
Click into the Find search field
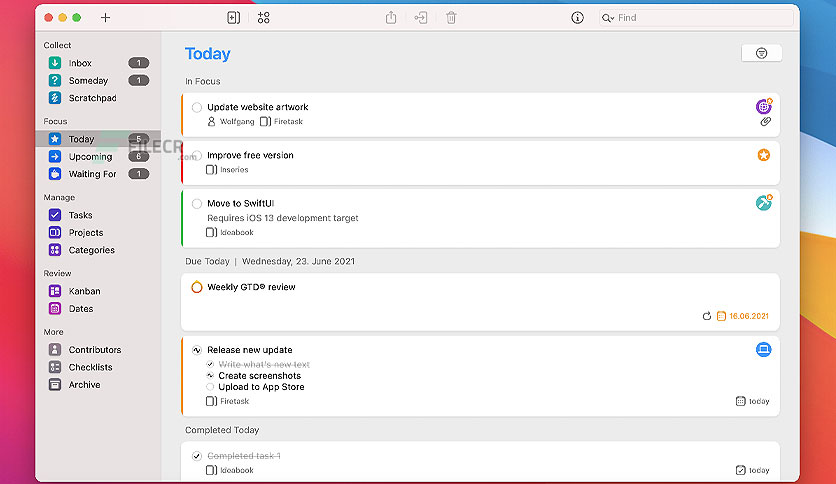(x=696, y=18)
